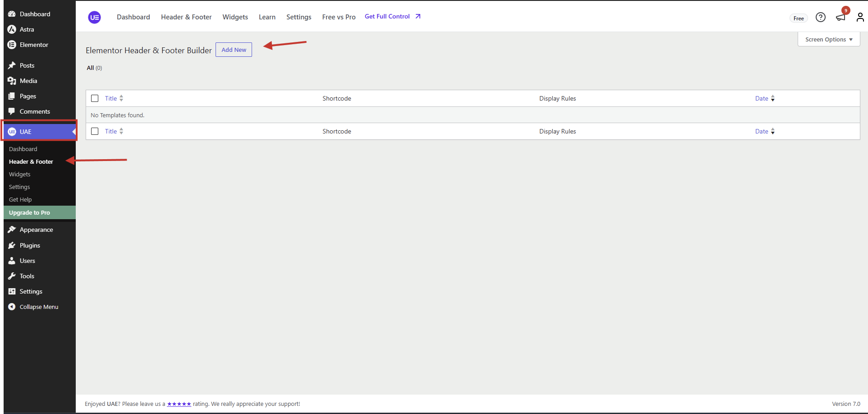Sort by Title link in table footer
868x414 pixels.
point(111,131)
